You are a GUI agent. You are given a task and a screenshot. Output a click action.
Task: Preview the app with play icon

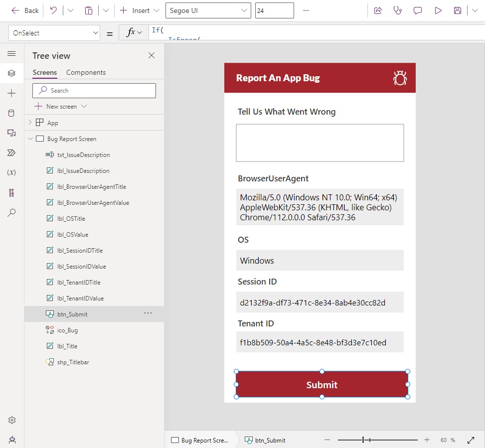click(x=438, y=10)
